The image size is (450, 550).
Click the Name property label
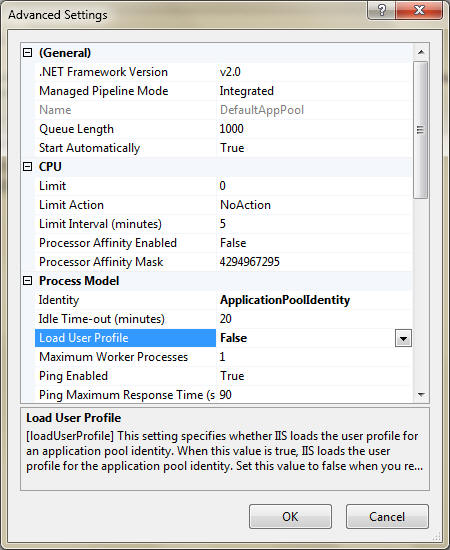(55, 110)
